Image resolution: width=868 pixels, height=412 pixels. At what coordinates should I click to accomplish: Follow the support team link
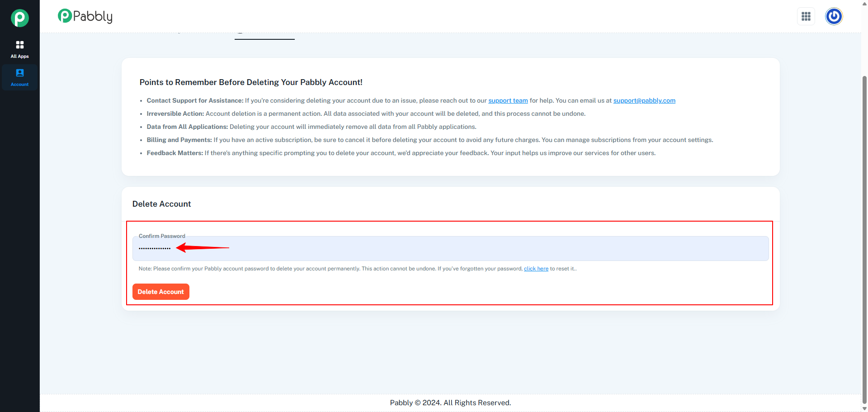508,100
